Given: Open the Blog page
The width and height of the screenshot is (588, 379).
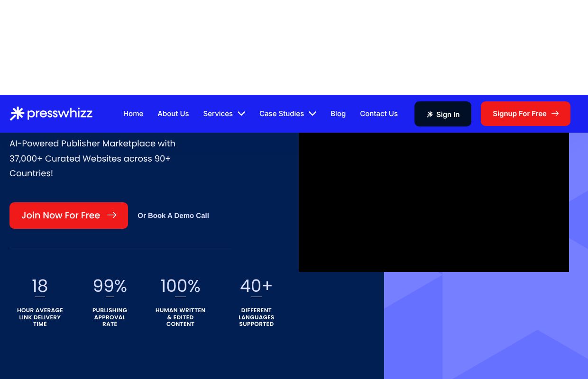Looking at the screenshot, I should click(338, 113).
